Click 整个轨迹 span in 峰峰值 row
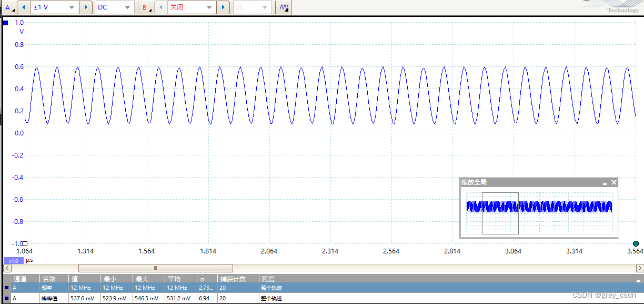Viewport: 644px width, 304px height. (x=271, y=298)
